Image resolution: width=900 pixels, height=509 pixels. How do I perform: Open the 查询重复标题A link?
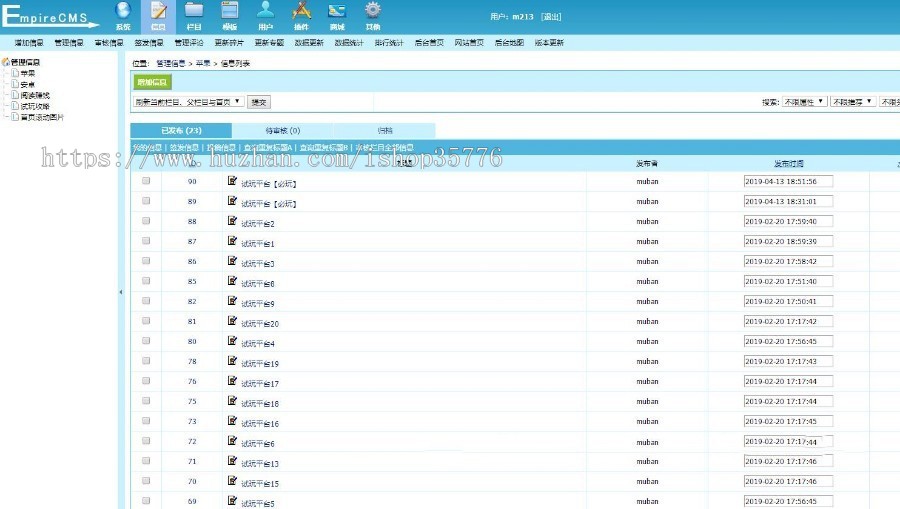pyautogui.click(x=267, y=147)
